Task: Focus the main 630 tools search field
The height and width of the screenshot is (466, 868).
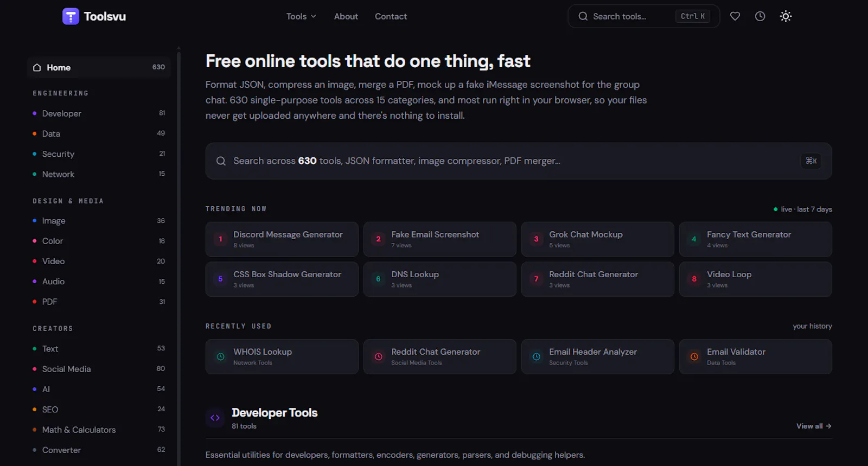Action: [519, 161]
